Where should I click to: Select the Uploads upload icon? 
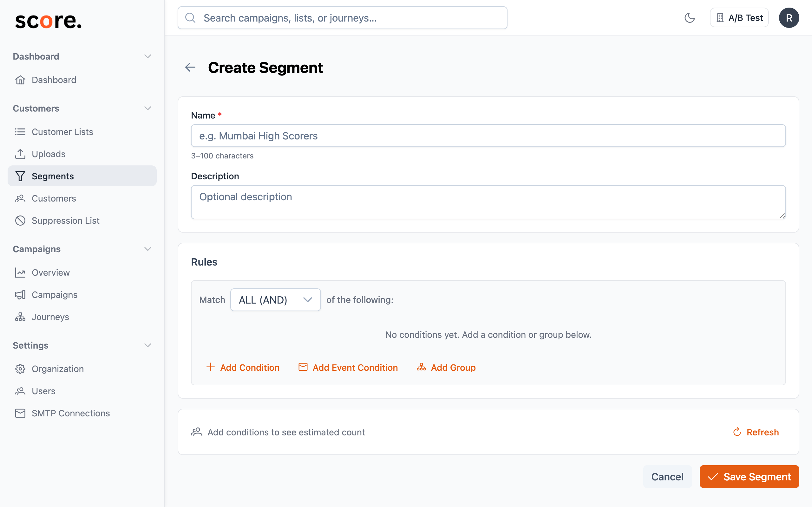[20, 154]
